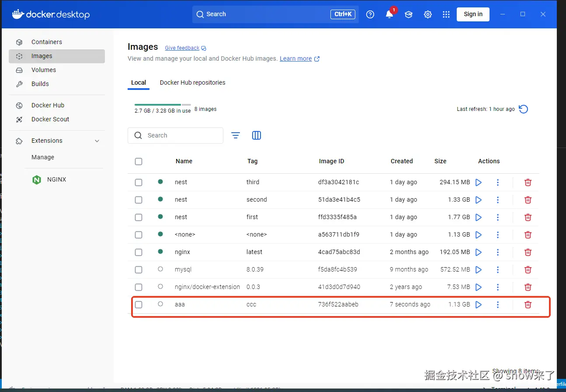Delete the nginx/docker-extension image

(528, 287)
